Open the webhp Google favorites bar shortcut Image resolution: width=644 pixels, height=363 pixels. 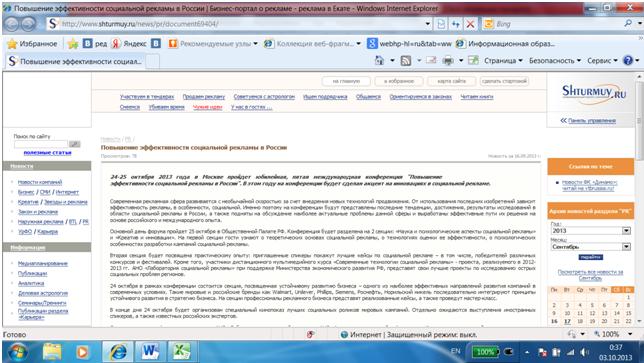[409, 44]
